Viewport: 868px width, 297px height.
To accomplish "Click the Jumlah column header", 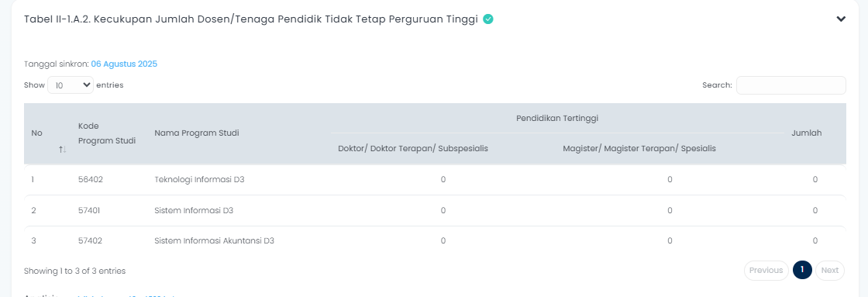I will [806, 133].
